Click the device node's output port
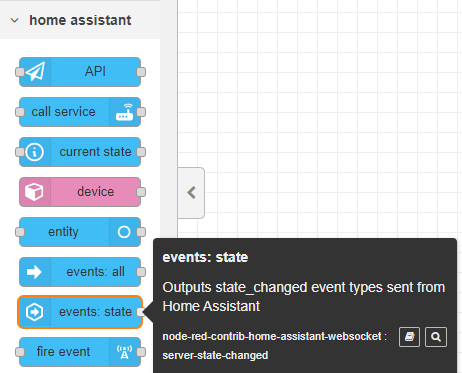Image resolution: width=462 pixels, height=373 pixels. [141, 192]
